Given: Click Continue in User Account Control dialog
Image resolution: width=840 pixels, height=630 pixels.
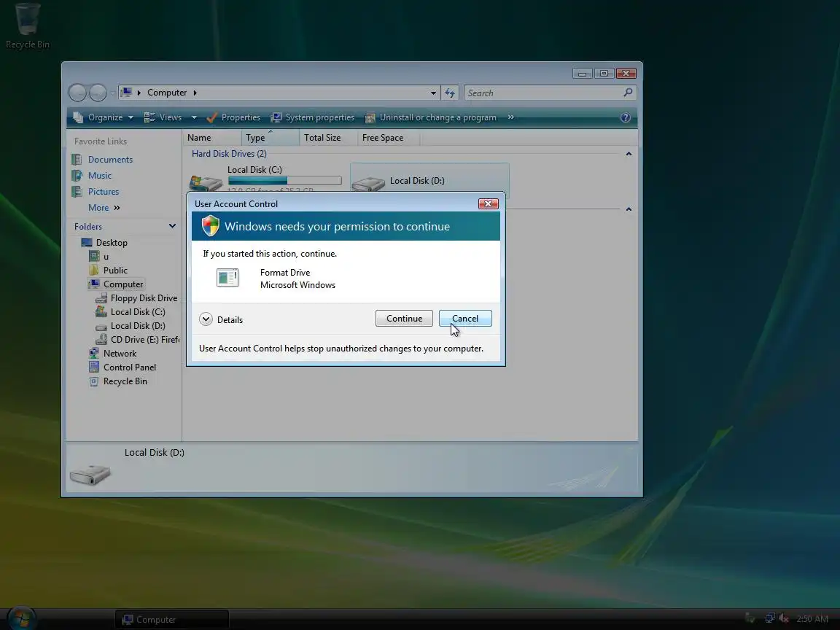Looking at the screenshot, I should (x=404, y=318).
